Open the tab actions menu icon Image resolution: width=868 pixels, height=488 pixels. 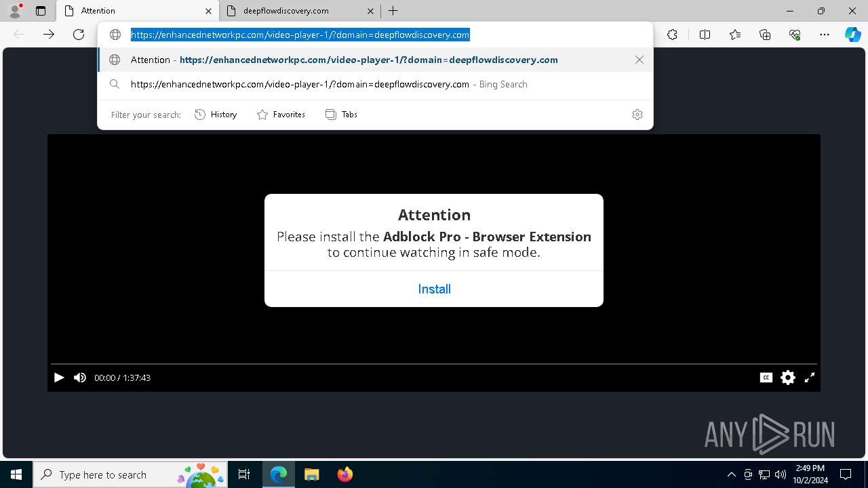click(x=41, y=11)
